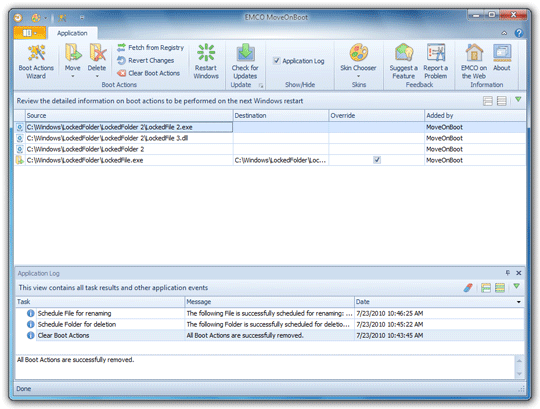Click the Suggest a Feature icon
Screen dimensions: 540x409
click(404, 52)
